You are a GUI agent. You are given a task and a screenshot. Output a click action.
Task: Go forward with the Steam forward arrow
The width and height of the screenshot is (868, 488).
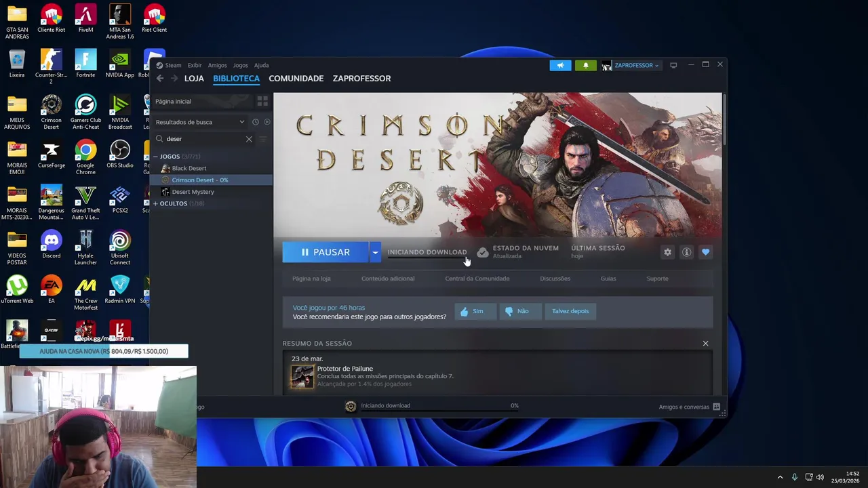pos(175,79)
